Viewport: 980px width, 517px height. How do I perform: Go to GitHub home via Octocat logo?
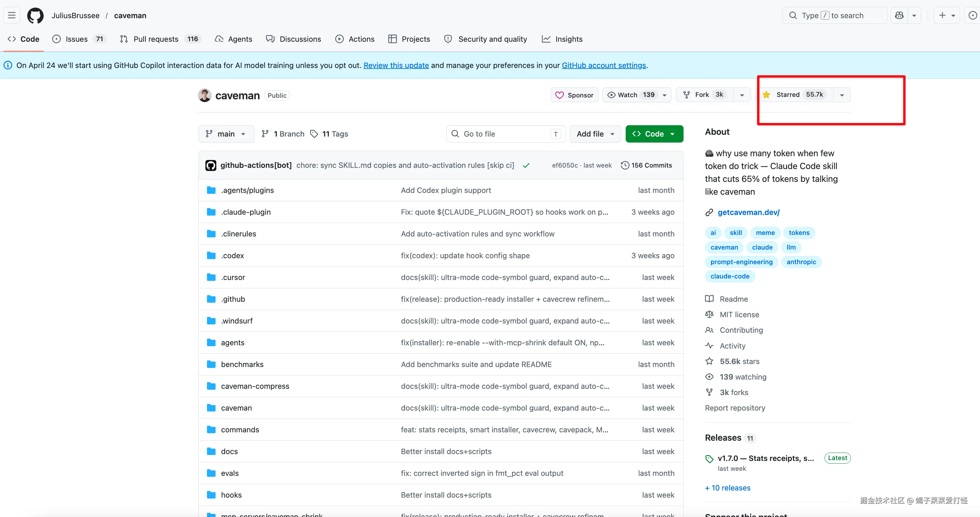[x=35, y=16]
